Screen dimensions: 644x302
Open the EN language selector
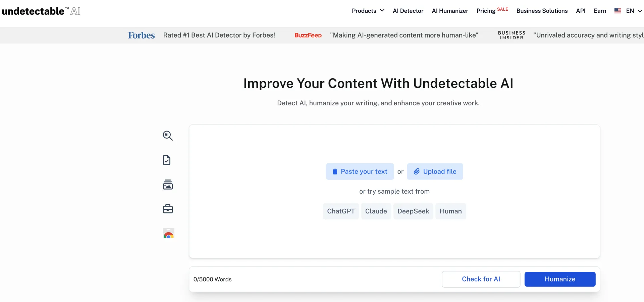pyautogui.click(x=634, y=11)
